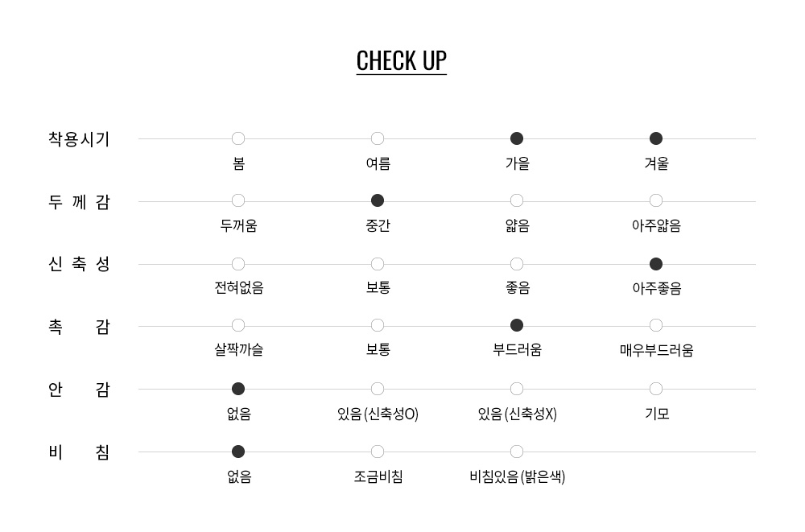Select the 기모 lining dot
Screen dimensions: 805x532
click(656, 390)
